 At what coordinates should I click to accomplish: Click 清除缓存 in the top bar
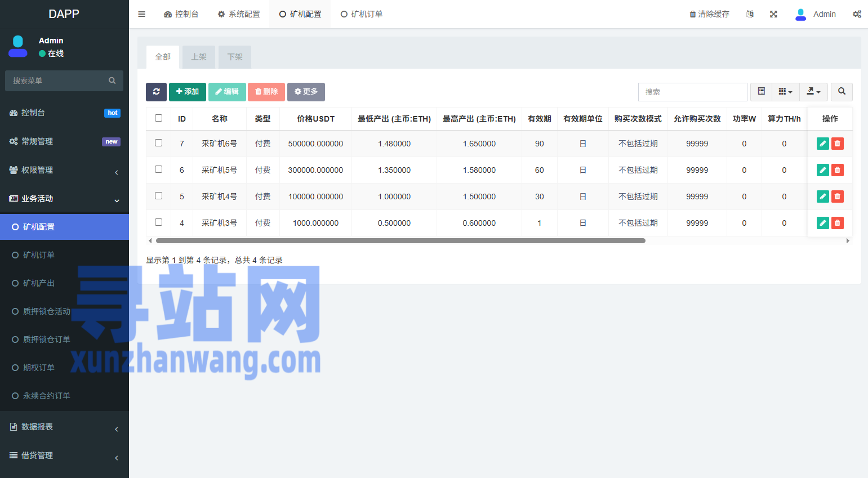pyautogui.click(x=709, y=14)
